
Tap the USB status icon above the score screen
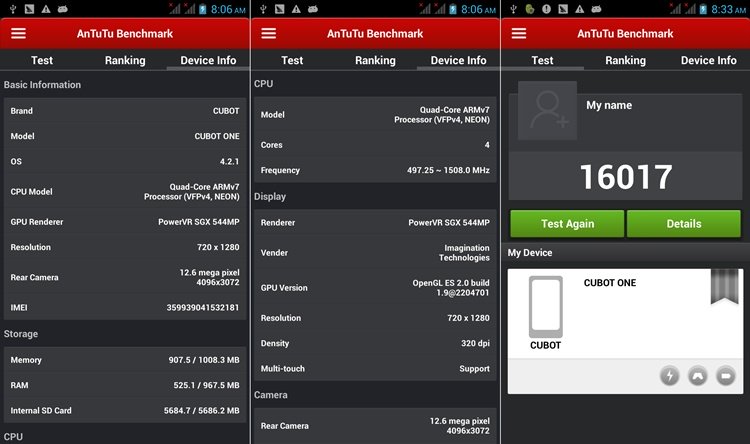513,8
